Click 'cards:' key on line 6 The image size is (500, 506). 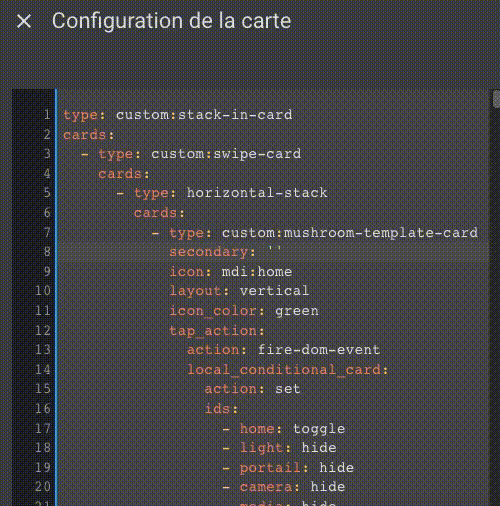point(159,213)
